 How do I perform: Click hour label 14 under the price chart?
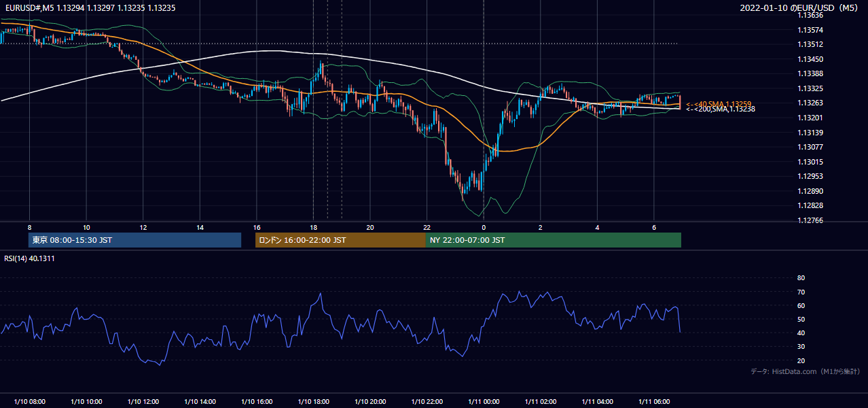(200, 227)
